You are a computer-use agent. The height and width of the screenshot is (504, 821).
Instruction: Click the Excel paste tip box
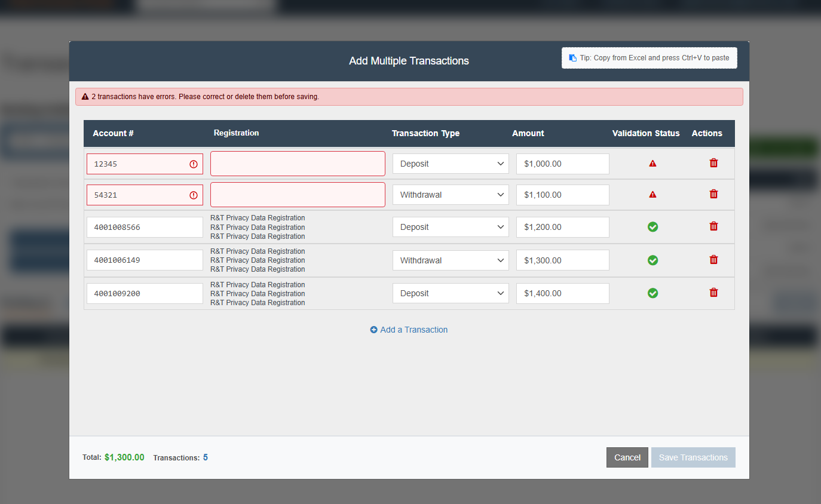click(650, 58)
